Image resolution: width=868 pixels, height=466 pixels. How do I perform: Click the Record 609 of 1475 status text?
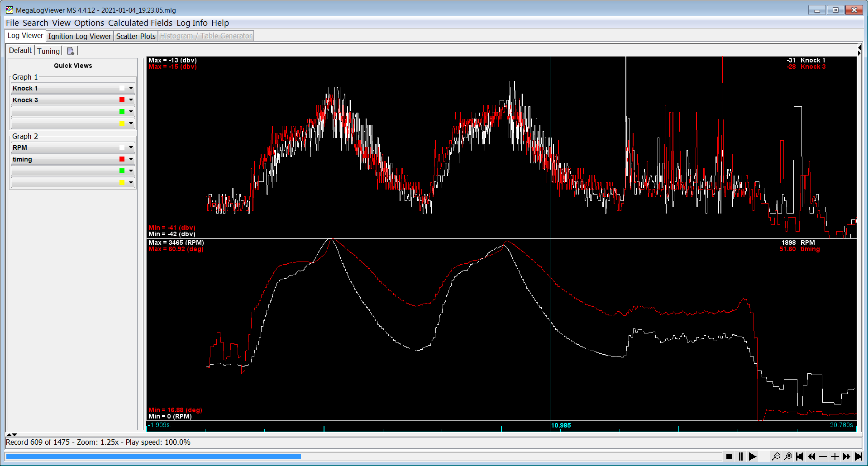38,442
